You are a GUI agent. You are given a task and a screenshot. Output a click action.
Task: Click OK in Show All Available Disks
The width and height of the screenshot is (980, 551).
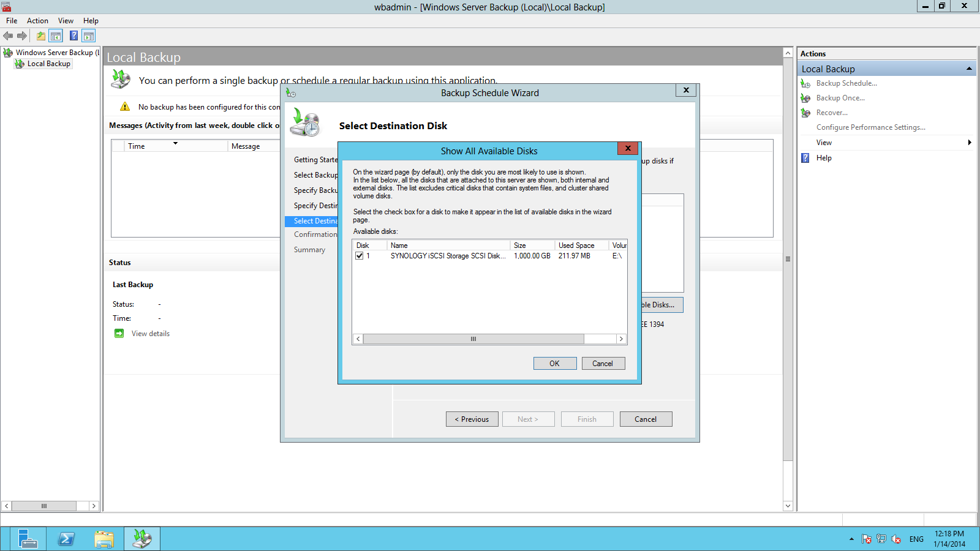point(554,364)
